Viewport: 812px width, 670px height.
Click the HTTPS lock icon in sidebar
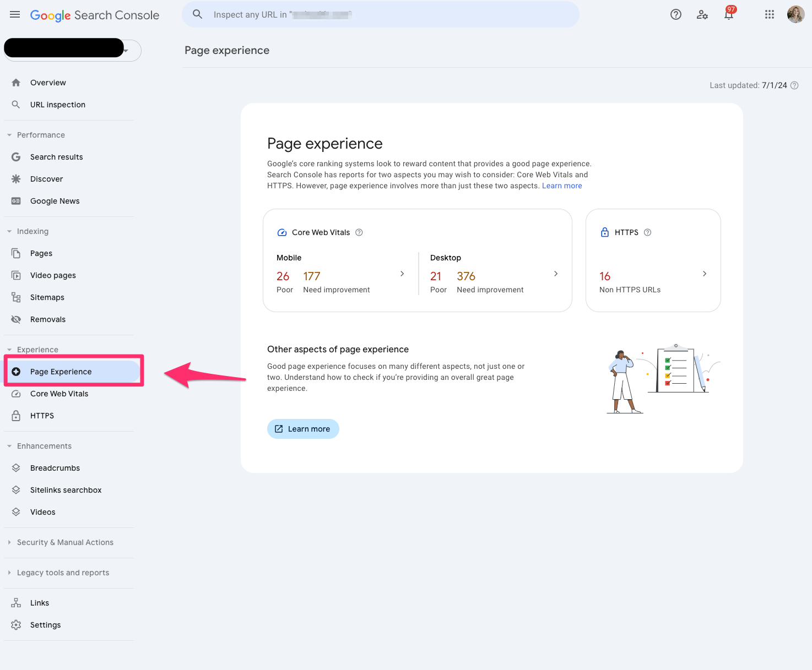(x=16, y=416)
